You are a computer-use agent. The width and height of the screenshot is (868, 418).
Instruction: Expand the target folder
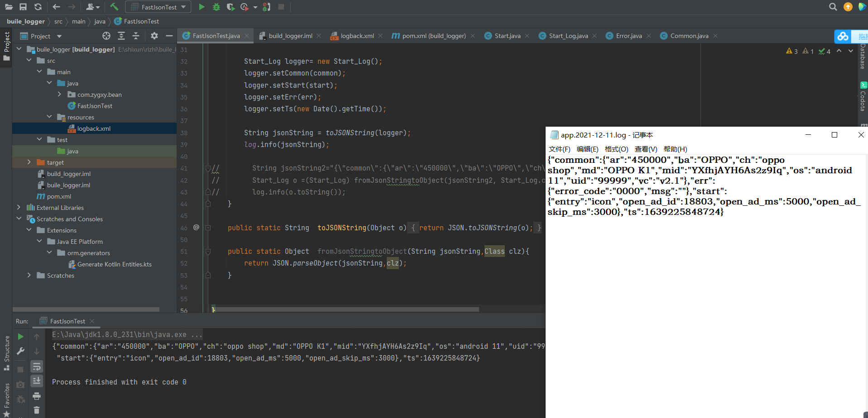point(29,162)
